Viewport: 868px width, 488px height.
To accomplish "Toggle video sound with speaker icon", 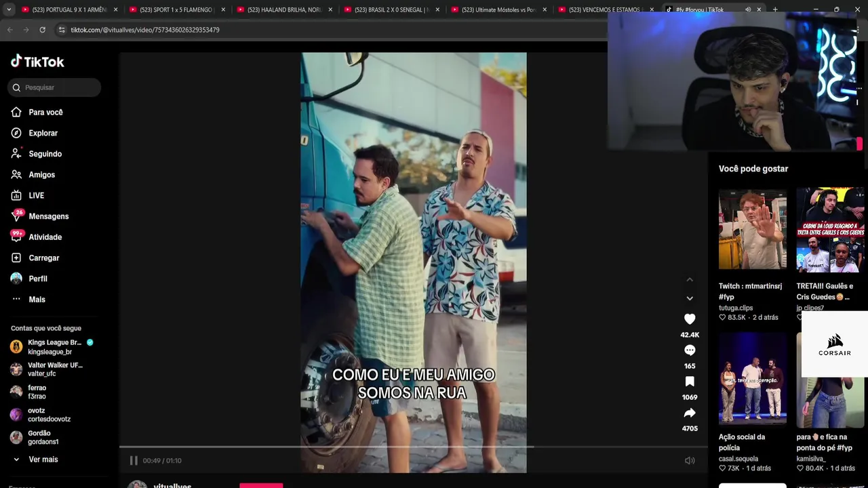I will [690, 461].
